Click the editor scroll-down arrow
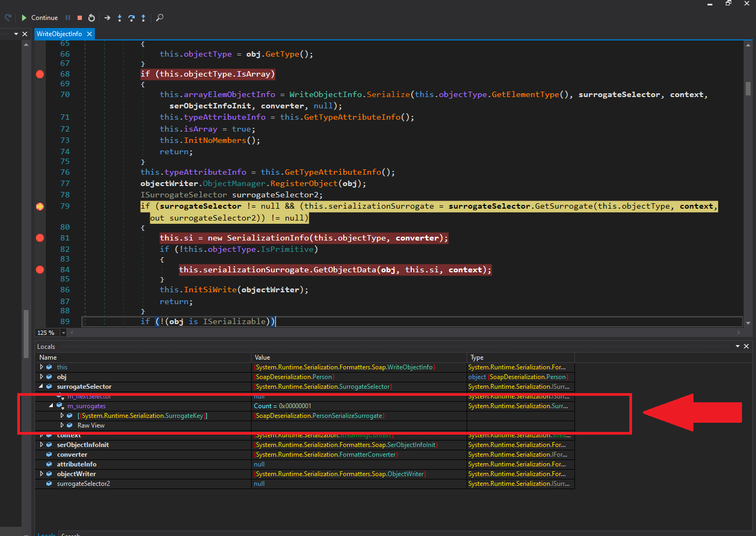The image size is (756, 536). tap(748, 322)
